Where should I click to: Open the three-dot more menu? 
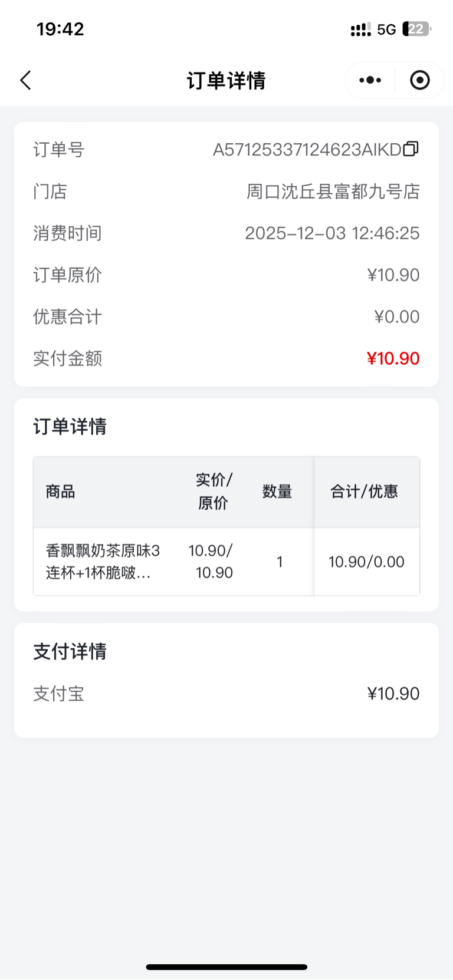pos(370,80)
